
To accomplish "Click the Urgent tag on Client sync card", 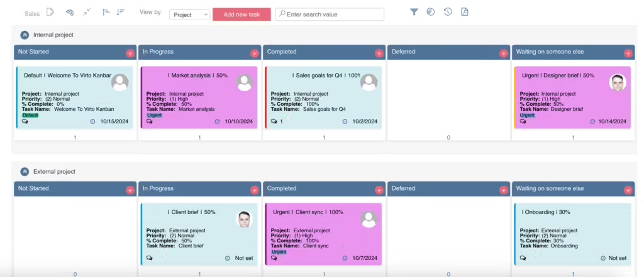I will click(279, 252).
